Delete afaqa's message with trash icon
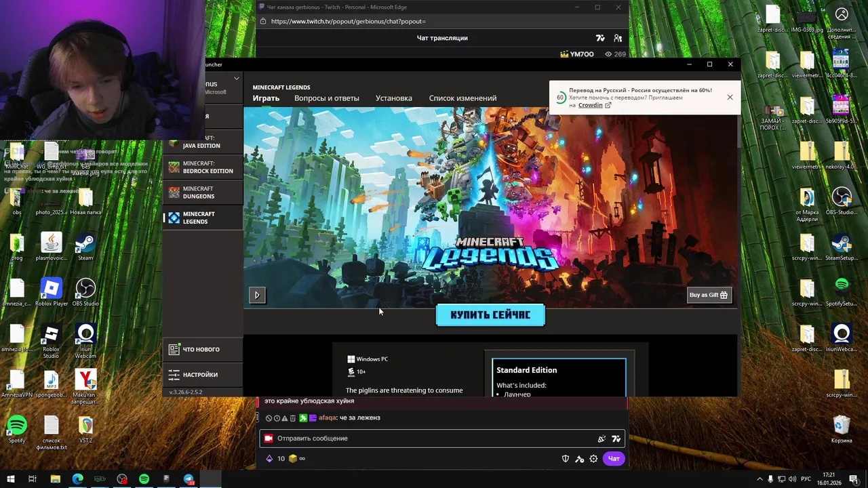 click(x=293, y=418)
